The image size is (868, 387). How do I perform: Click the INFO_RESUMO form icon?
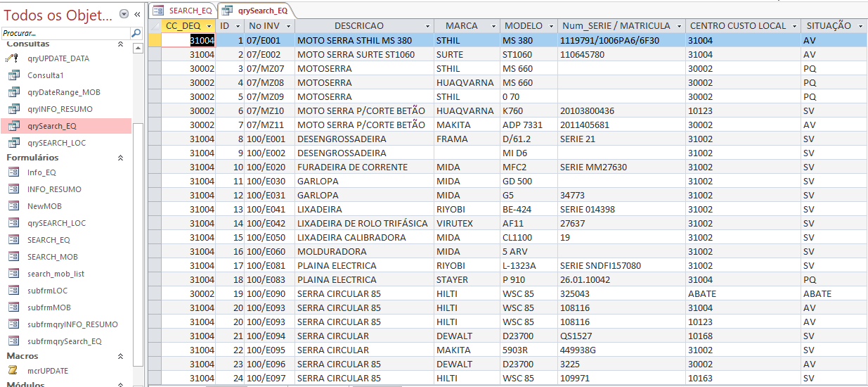13,189
